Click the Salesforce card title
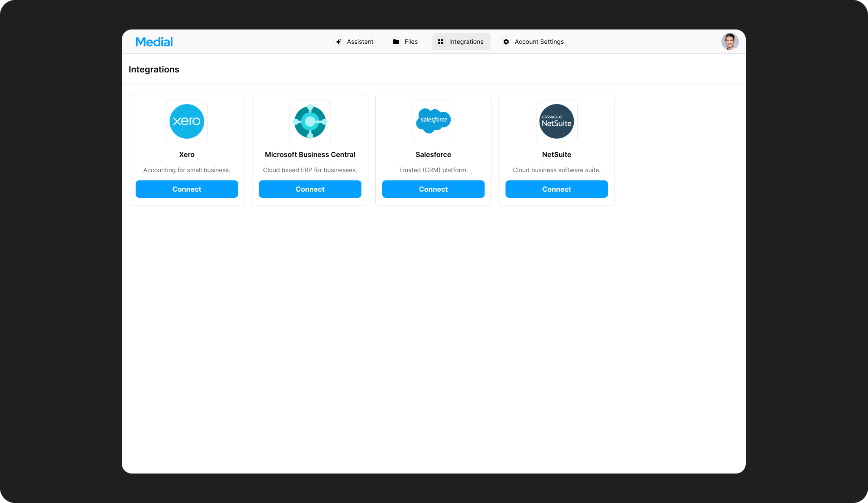 (433, 154)
